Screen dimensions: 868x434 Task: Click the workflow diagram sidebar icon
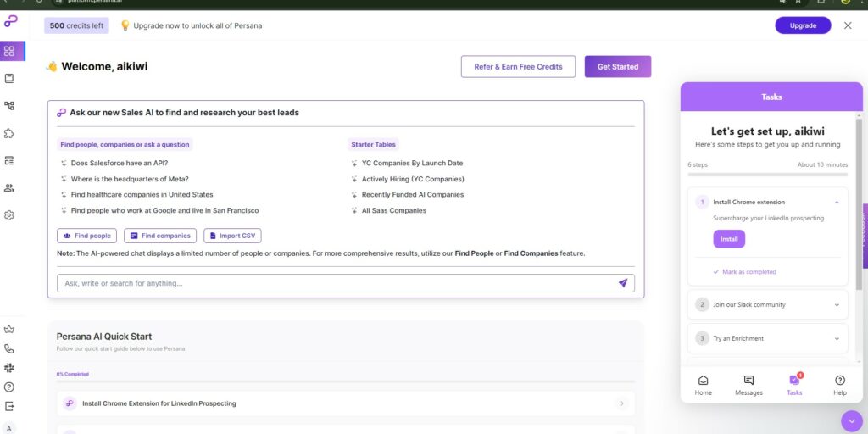click(8, 106)
